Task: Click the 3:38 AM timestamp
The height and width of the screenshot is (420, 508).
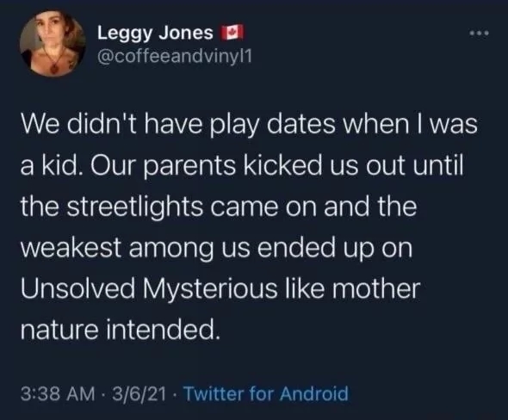Action: 58,394
